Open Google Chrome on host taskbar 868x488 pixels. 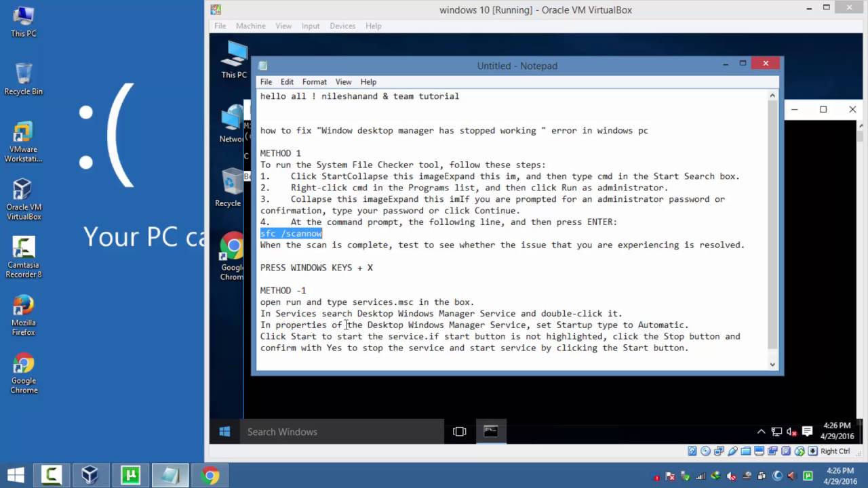point(210,476)
